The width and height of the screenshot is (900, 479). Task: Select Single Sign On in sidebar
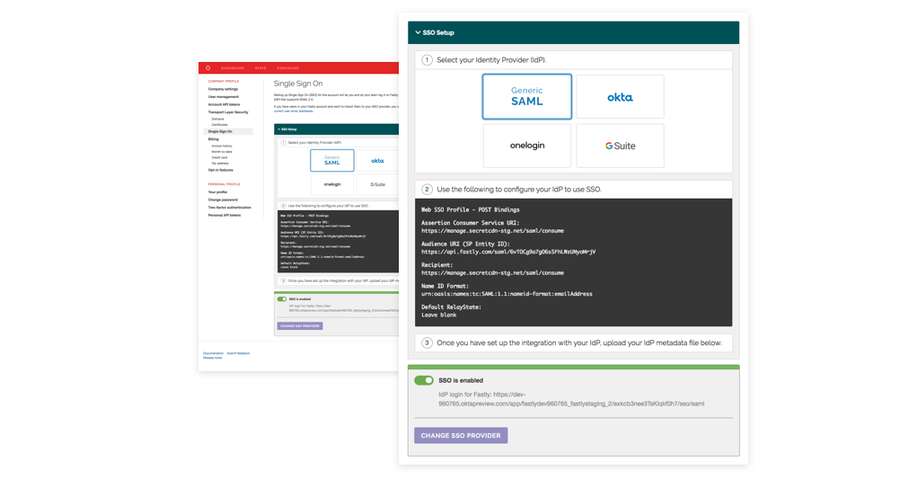pos(228,131)
